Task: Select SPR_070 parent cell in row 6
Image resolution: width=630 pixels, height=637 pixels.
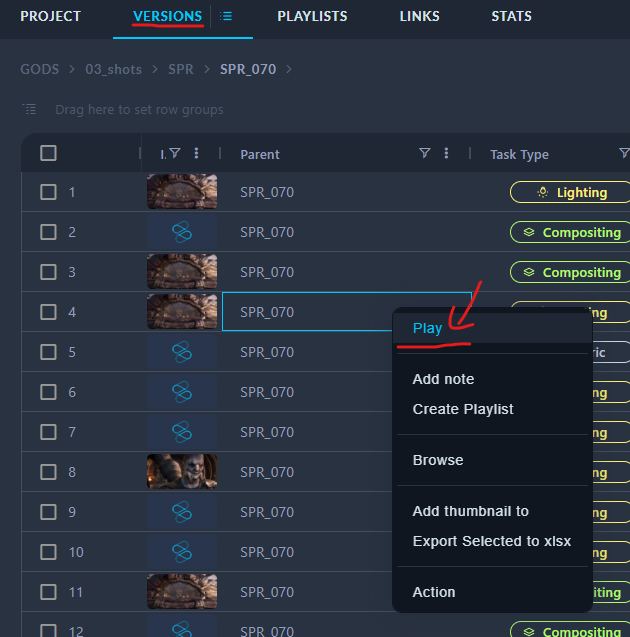Action: pyautogui.click(x=307, y=392)
